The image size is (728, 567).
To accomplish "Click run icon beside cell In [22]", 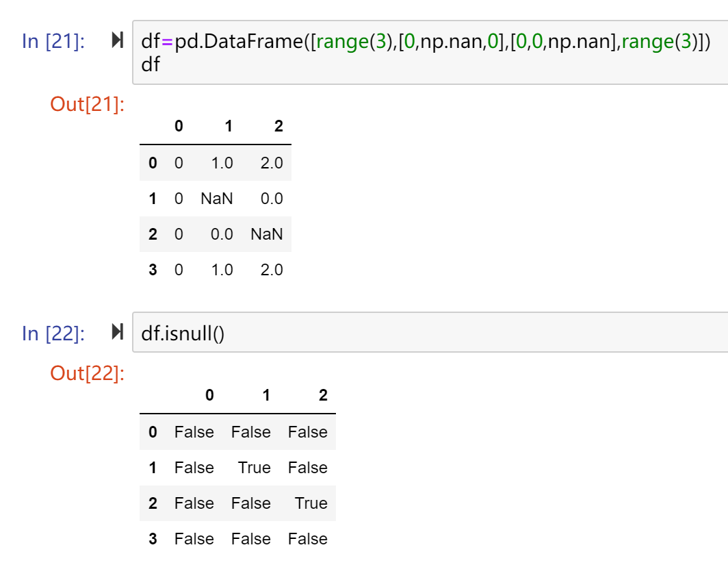I will coord(117,333).
